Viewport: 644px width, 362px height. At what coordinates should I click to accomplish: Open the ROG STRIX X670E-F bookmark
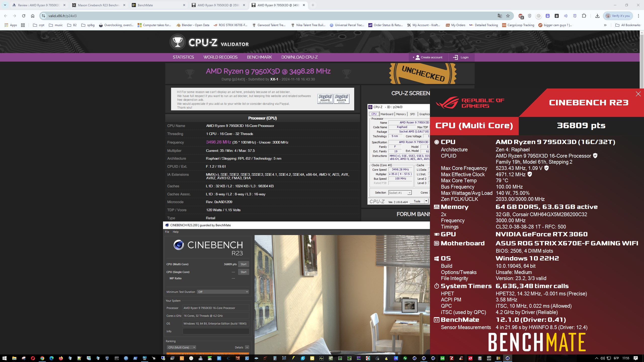point(230,25)
